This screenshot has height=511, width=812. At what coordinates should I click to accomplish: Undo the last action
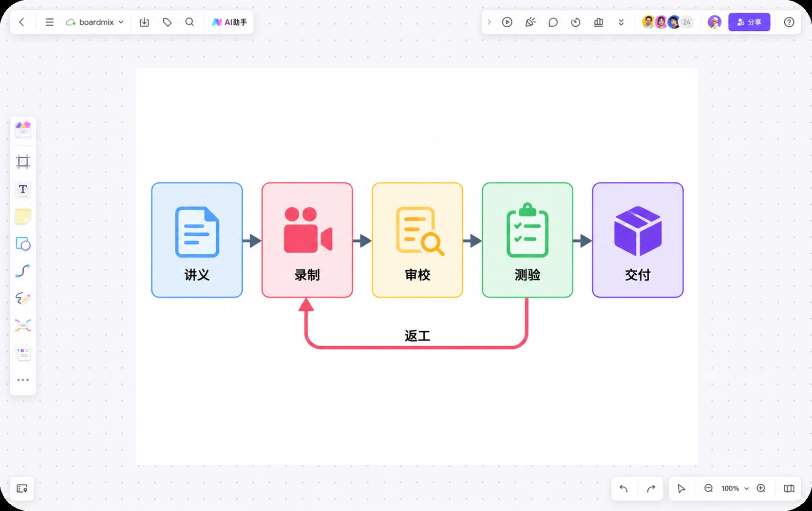(624, 488)
